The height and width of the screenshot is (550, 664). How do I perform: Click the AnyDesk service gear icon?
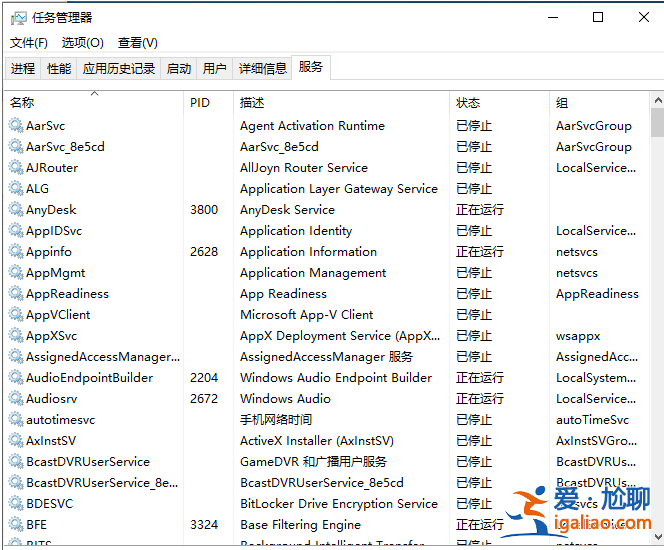[x=16, y=210]
